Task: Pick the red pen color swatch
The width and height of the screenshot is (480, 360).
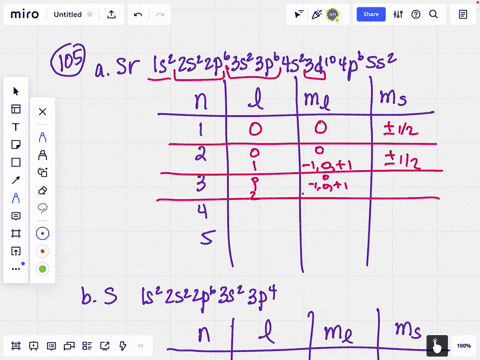Action: (42, 251)
